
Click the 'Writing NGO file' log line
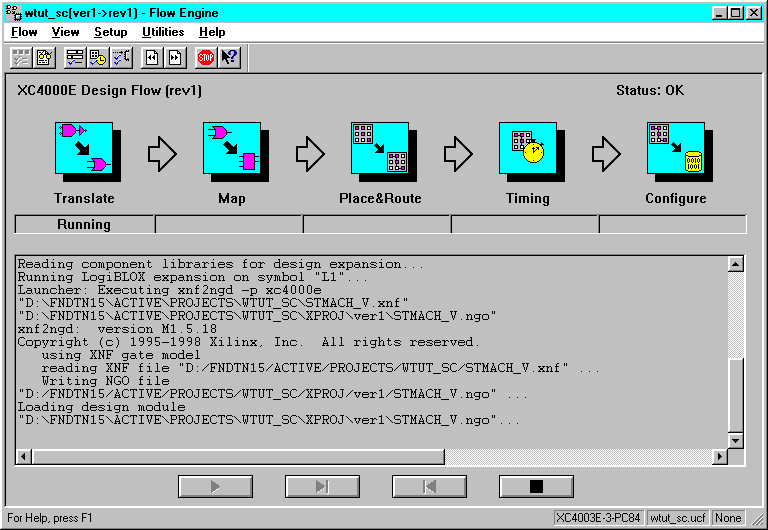pyautogui.click(x=105, y=381)
